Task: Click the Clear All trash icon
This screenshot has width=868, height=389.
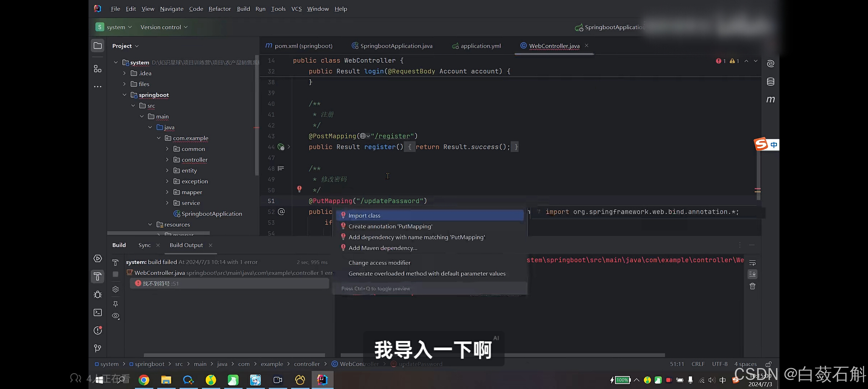Action: 752,286
